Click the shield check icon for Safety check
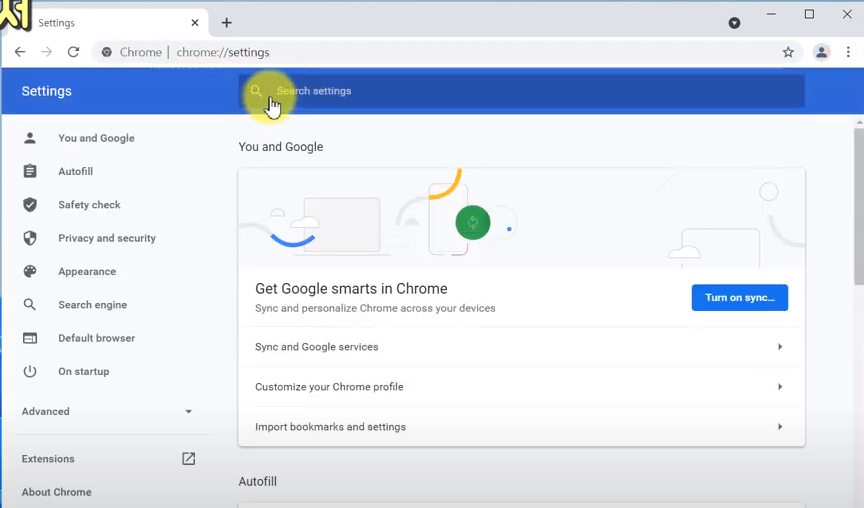Viewport: 864px width, 508px height. pos(30,204)
